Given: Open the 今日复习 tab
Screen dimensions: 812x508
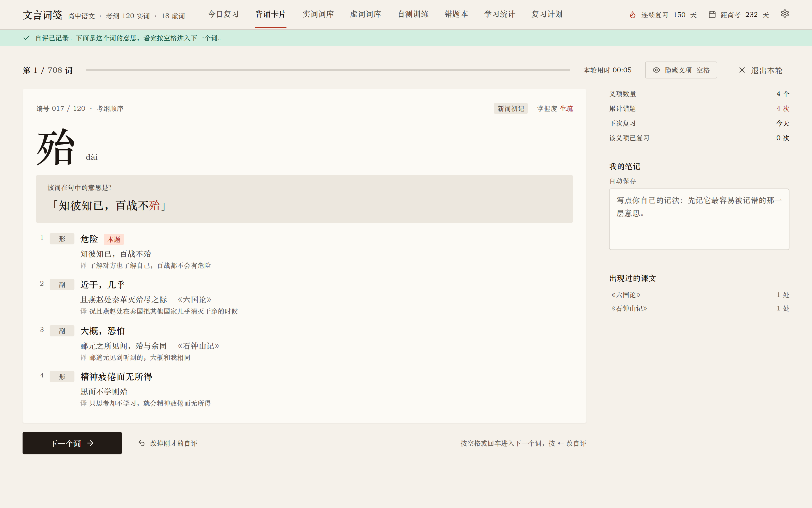Looking at the screenshot, I should pyautogui.click(x=224, y=14).
